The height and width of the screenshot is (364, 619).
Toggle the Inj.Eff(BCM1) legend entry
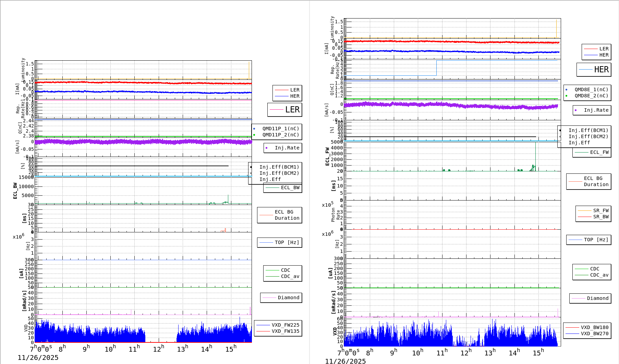280,167
